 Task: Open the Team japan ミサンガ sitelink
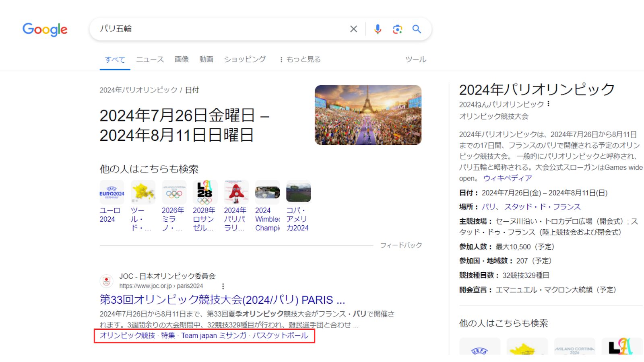[214, 335]
